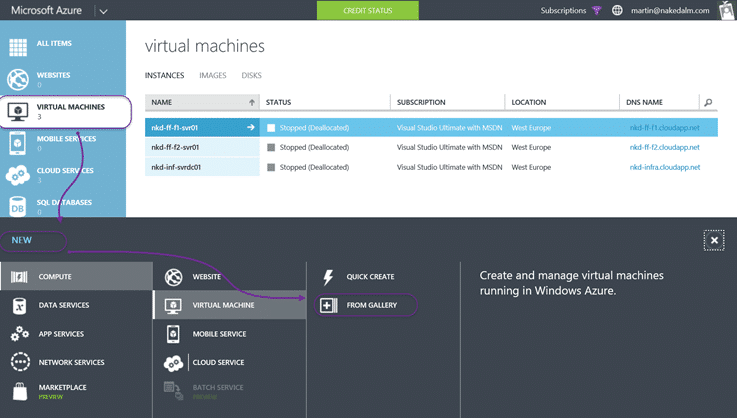
Task: Open the nkd-infra.cloudapp.net DNS link
Action: (x=665, y=167)
